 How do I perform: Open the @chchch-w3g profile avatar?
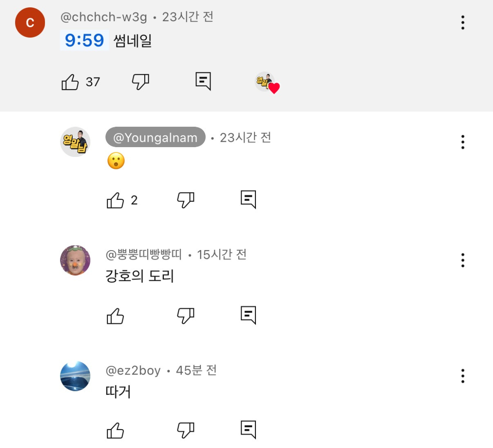click(30, 22)
